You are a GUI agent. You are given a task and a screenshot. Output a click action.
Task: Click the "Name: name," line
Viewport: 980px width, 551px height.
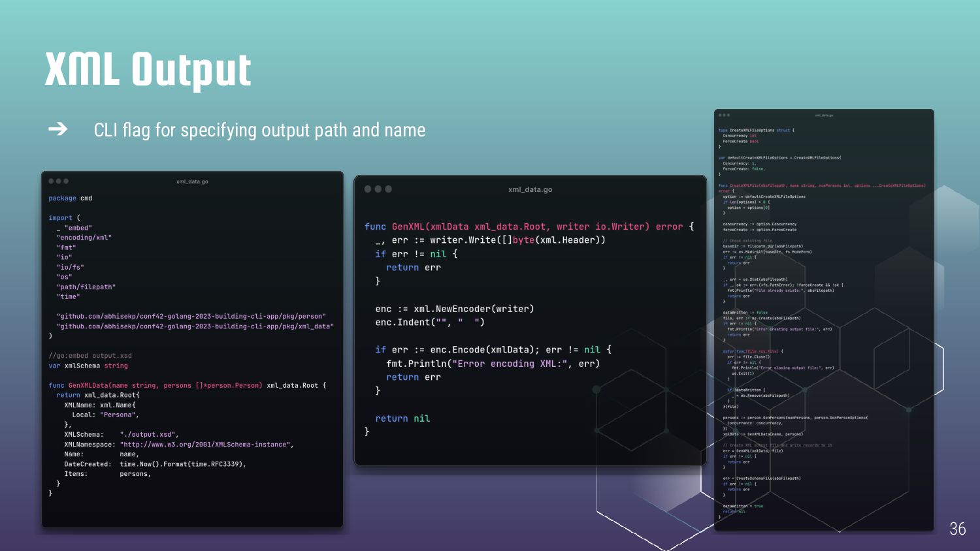(102, 454)
